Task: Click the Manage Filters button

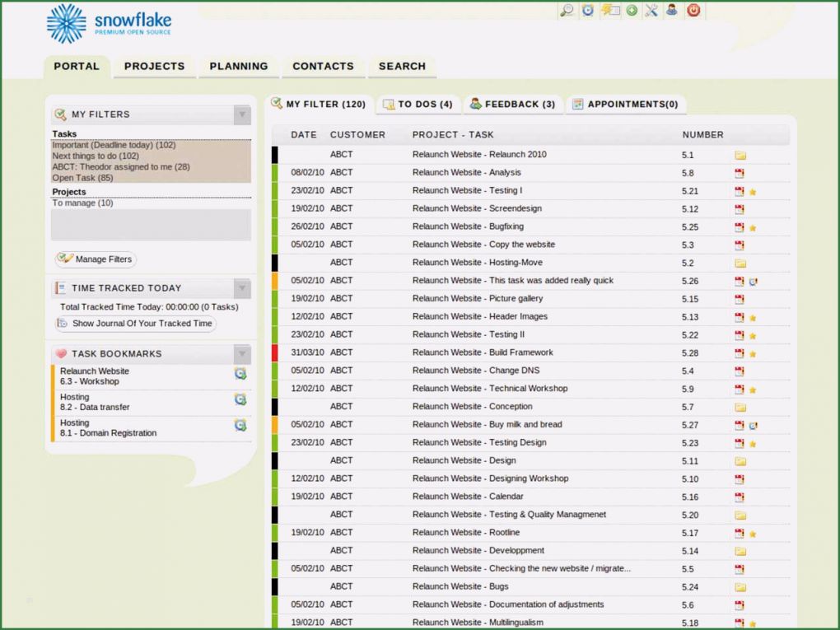Action: pos(95,259)
